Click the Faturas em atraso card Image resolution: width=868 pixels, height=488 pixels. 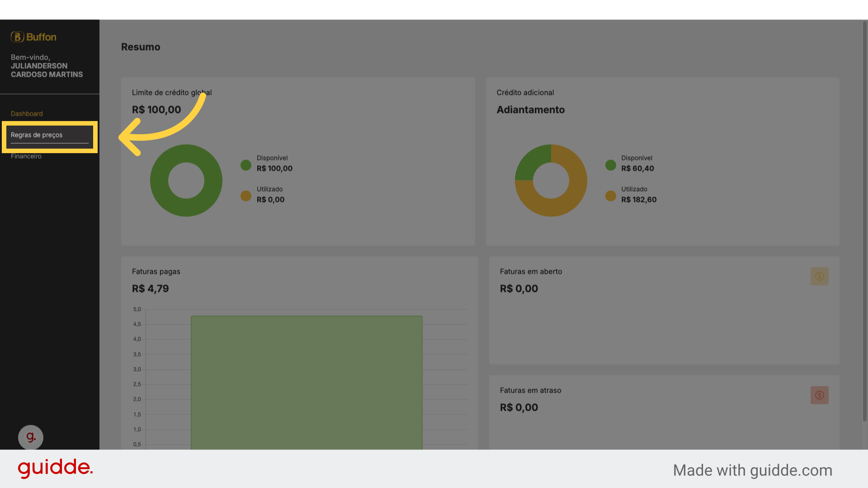coord(664,412)
